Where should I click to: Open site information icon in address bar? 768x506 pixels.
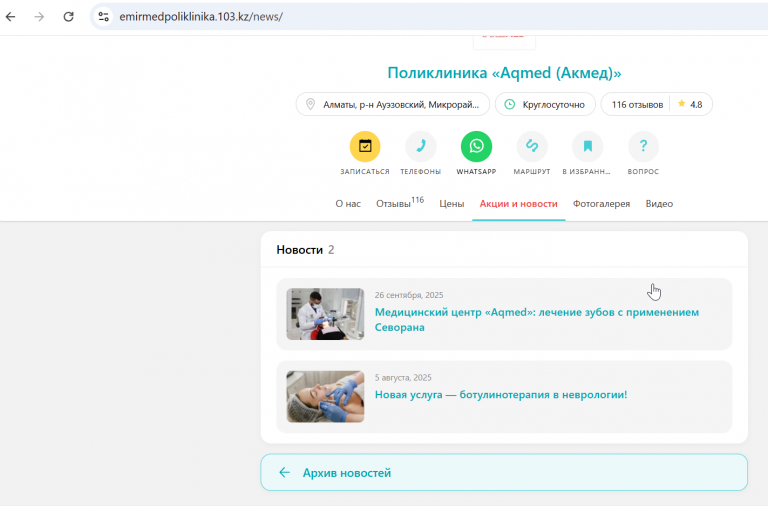[x=103, y=17]
